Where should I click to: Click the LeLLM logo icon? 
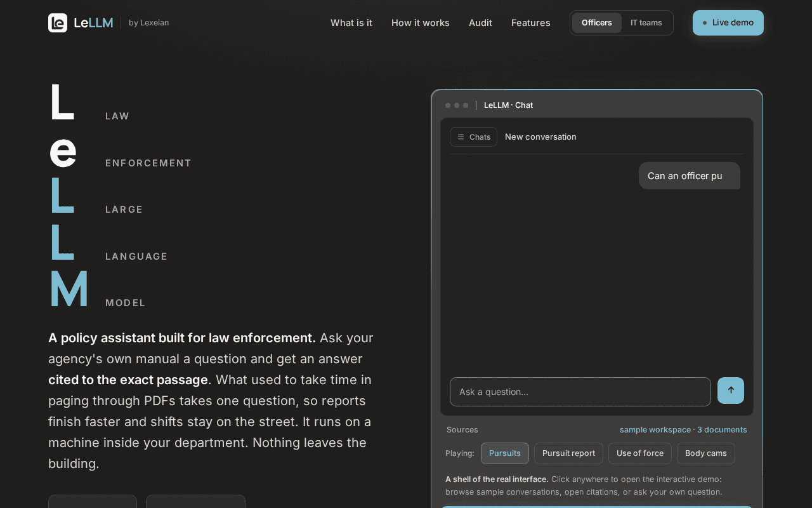coord(58,23)
